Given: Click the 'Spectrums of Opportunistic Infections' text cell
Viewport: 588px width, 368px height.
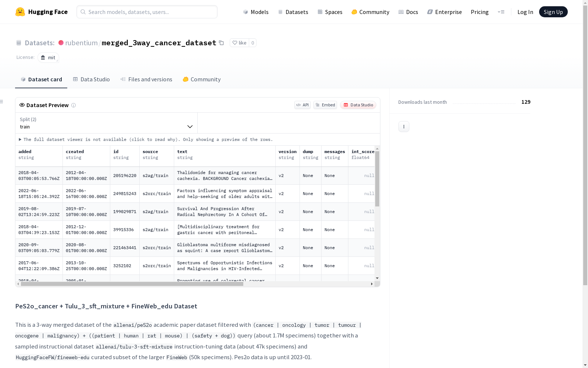Looking at the screenshot, I should coord(225,266).
